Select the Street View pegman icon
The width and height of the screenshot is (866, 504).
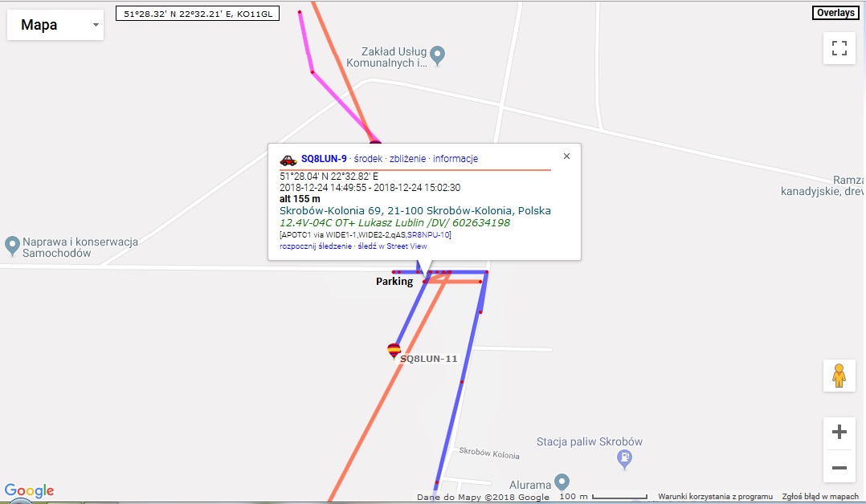[x=839, y=376]
